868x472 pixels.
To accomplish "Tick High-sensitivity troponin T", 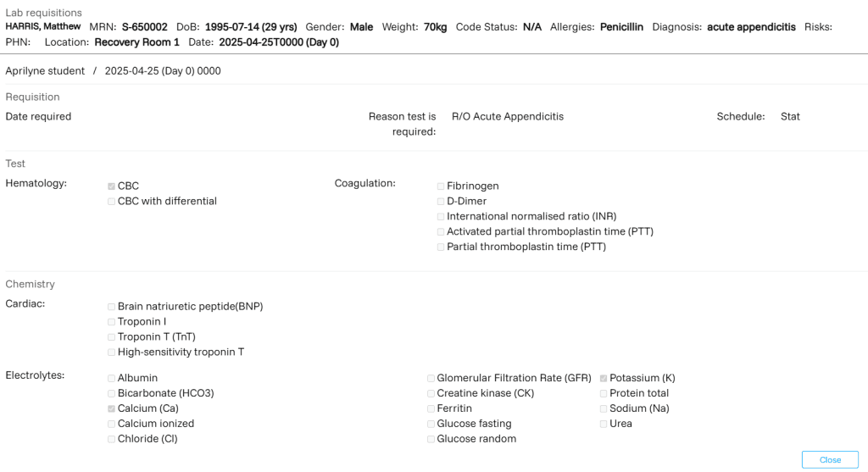I will (x=111, y=353).
